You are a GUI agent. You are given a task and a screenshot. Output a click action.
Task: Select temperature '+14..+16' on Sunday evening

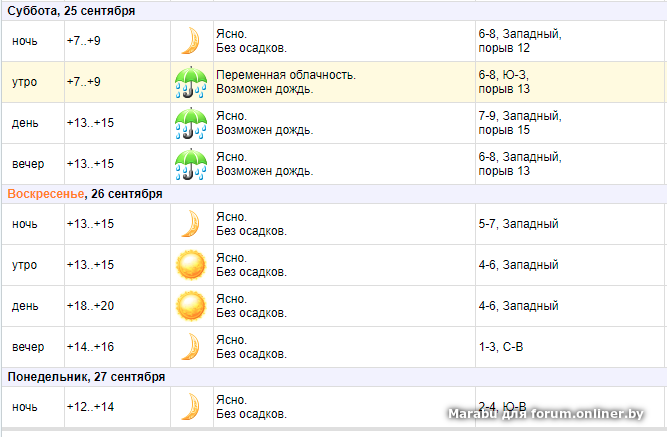[x=90, y=347]
